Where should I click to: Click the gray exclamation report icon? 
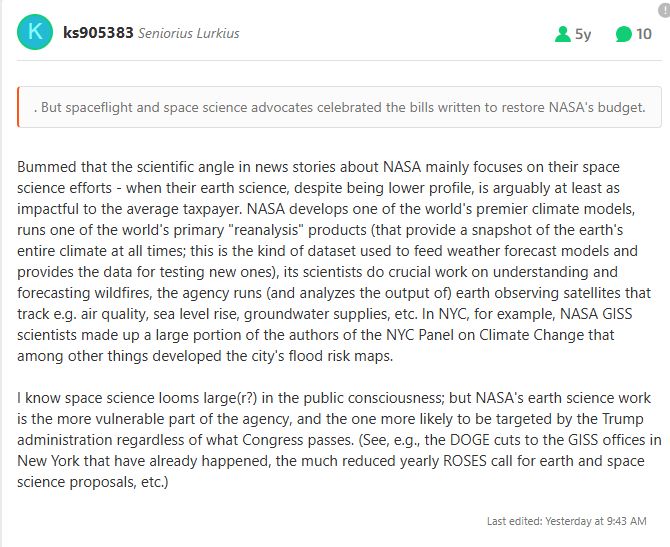[664, 8]
